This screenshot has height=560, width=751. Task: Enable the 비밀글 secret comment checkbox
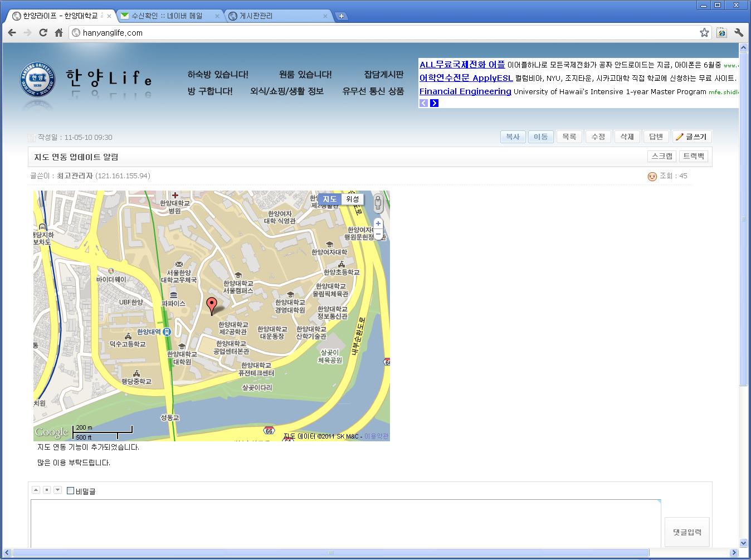[70, 491]
